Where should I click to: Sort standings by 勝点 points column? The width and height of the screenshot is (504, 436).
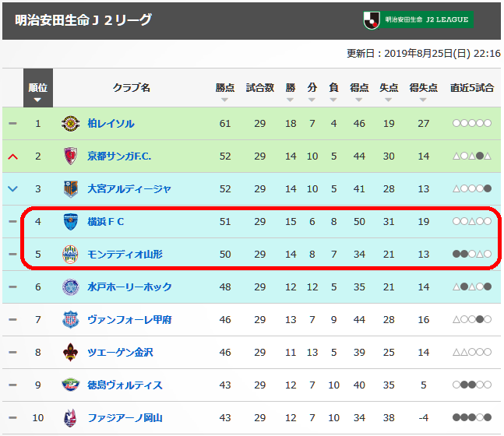point(225,92)
